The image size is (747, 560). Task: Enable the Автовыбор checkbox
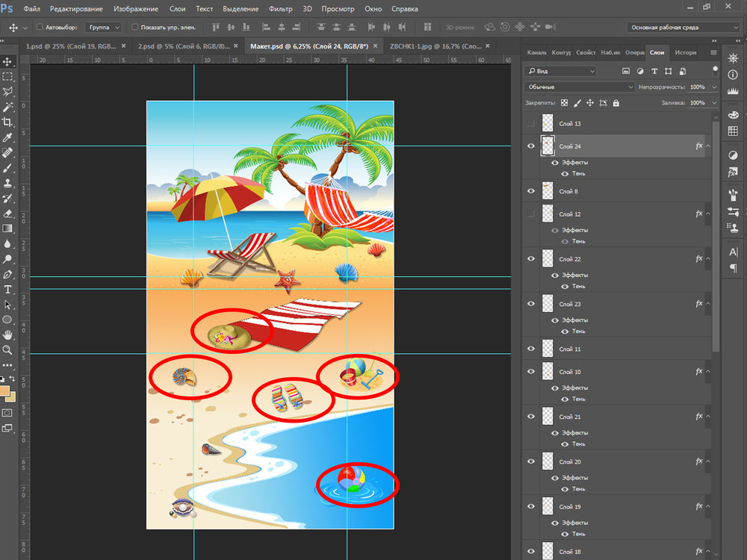coord(40,27)
